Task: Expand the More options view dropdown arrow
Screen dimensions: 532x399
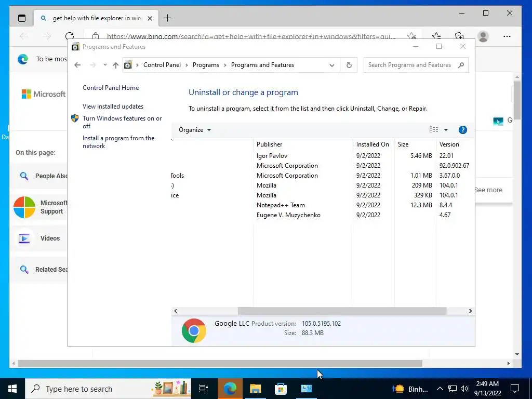Action: 446,130
